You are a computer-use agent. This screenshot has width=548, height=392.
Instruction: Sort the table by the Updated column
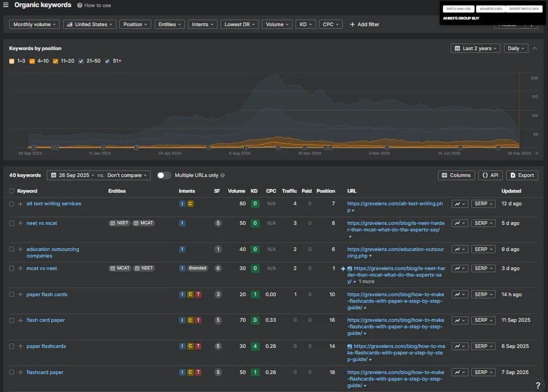[511, 191]
